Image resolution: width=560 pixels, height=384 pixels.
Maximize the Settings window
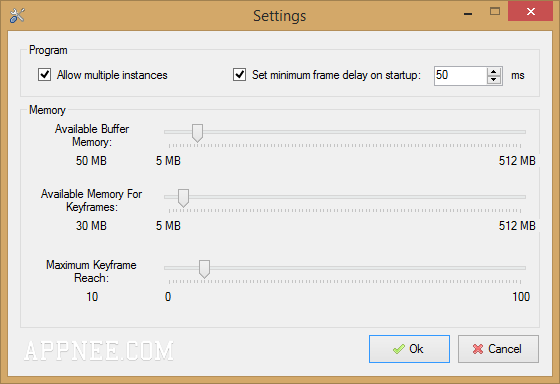(x=495, y=11)
